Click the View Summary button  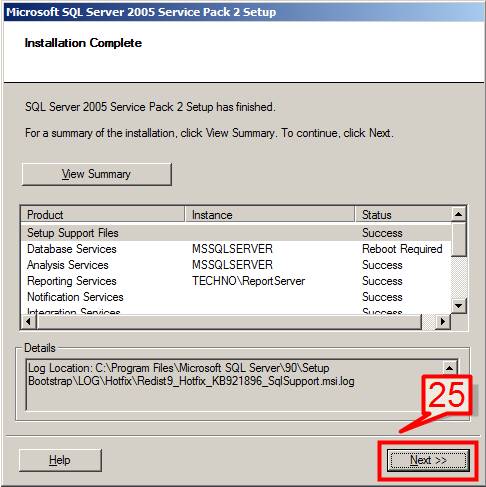(97, 174)
